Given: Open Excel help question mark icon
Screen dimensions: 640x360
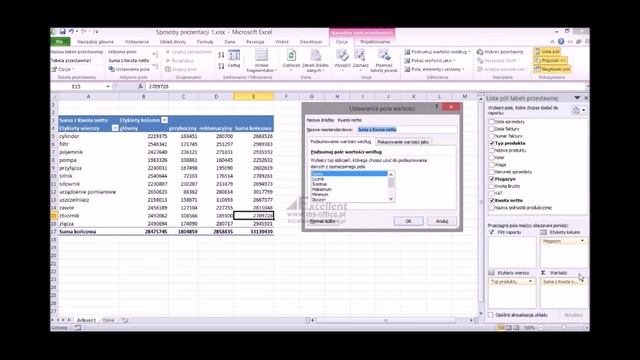Looking at the screenshot, I should coord(561,42).
